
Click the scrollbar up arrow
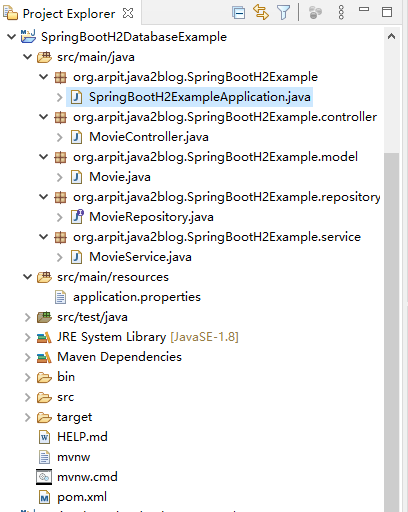coord(392,37)
